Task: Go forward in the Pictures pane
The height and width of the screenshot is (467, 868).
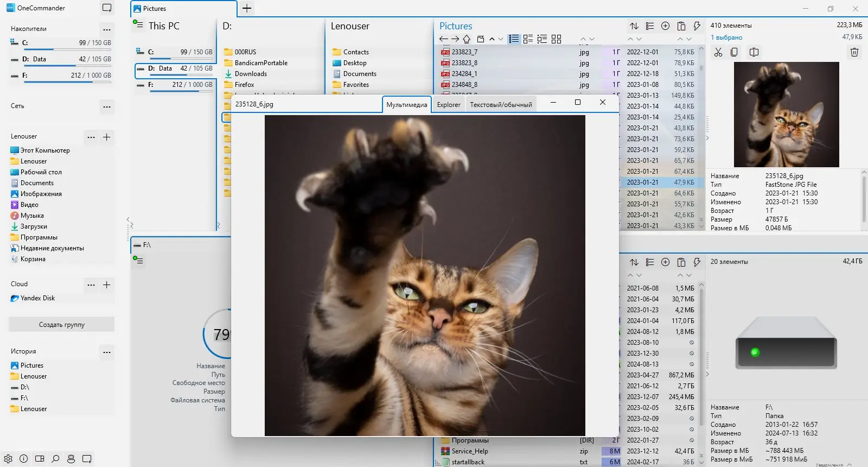Action: tap(455, 39)
